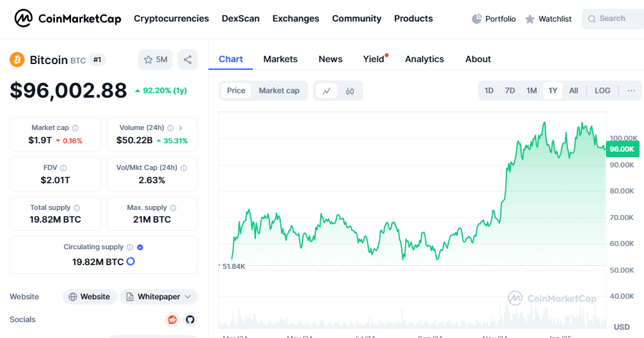Image resolution: width=644 pixels, height=338 pixels.
Task: Open the Reddit social icon
Action: (172, 320)
